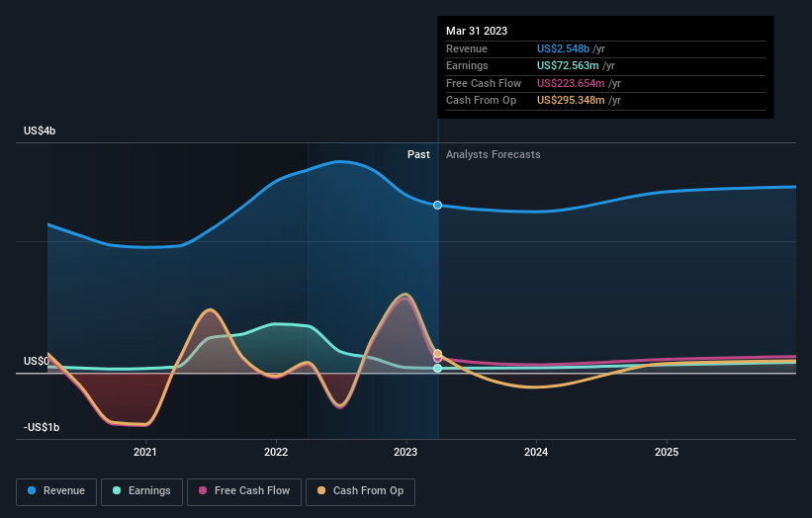Click the US$4b y-axis label
This screenshot has width=812, height=518.
[40, 130]
